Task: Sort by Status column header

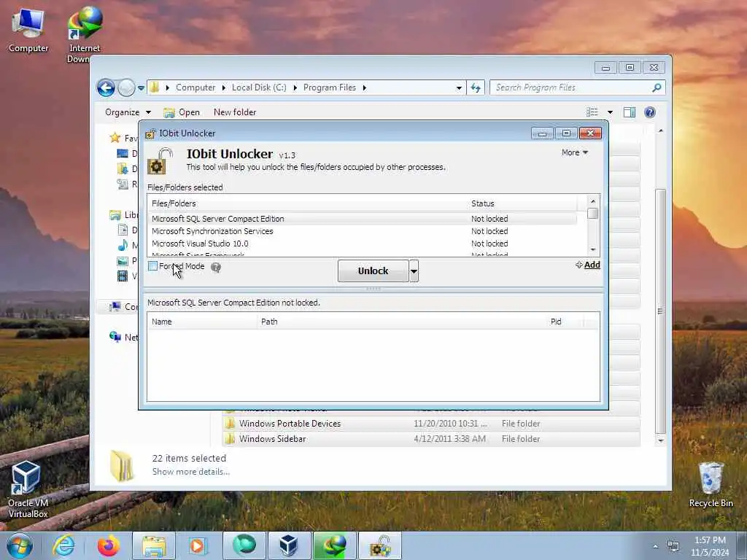Action: click(x=522, y=203)
